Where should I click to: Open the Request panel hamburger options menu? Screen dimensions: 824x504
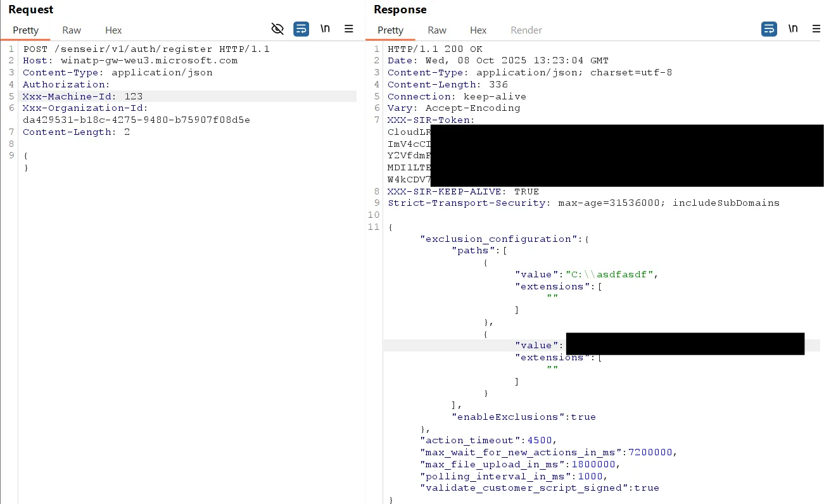(x=348, y=29)
